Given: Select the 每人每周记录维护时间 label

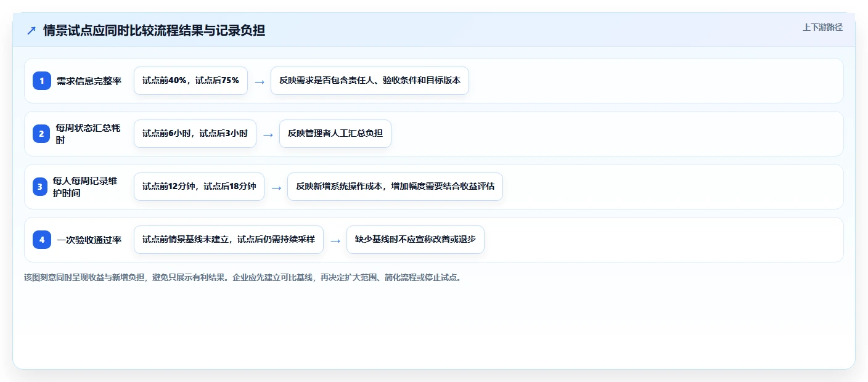Looking at the screenshot, I should pos(85,187).
